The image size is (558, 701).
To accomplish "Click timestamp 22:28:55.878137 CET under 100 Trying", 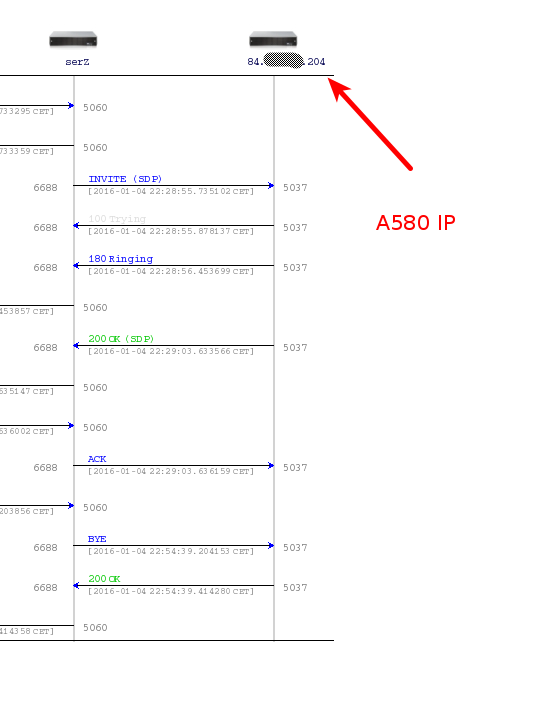I will [x=171, y=231].
